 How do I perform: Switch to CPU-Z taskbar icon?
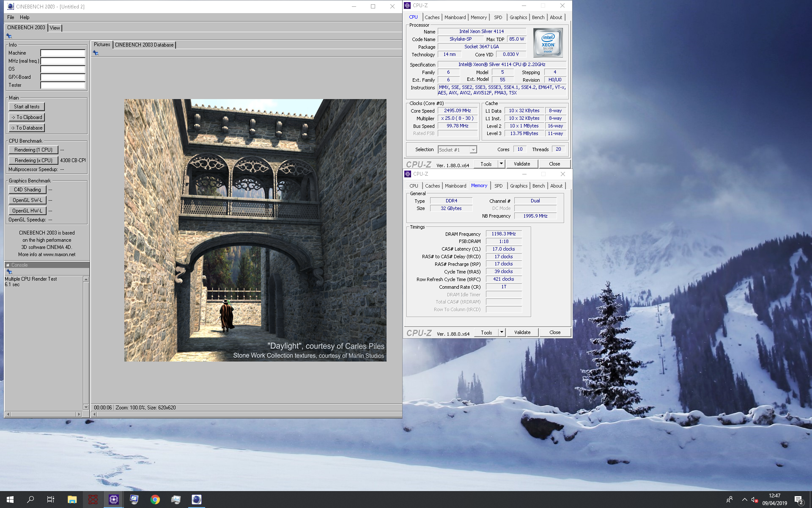[113, 500]
